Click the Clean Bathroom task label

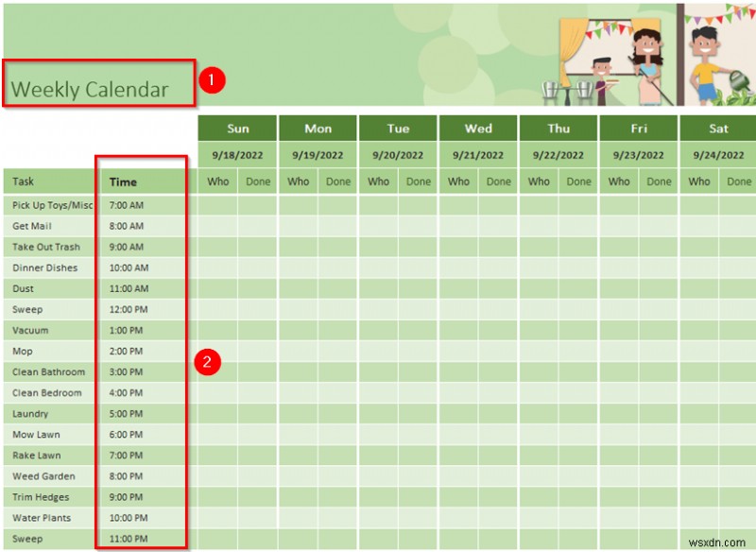pos(47,371)
